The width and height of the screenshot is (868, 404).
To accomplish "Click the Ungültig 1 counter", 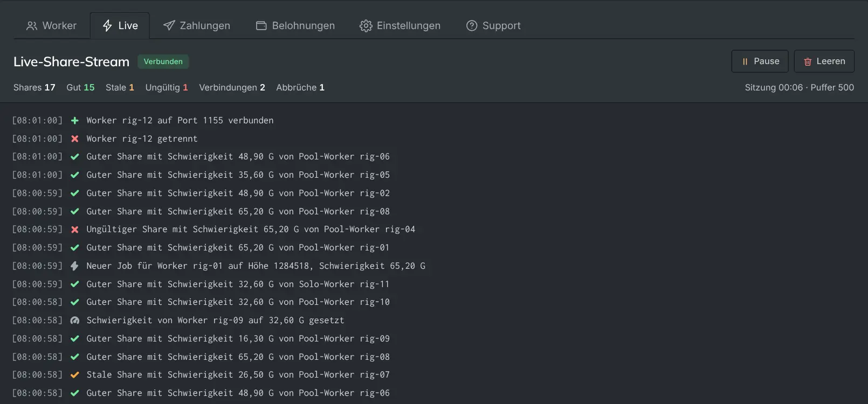I will coord(167,87).
